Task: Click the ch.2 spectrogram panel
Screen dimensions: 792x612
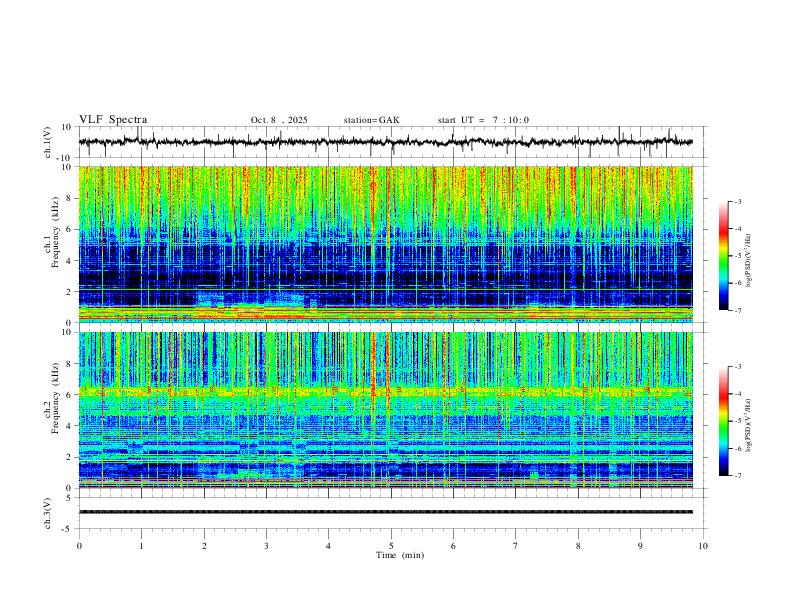Action: coord(386,410)
